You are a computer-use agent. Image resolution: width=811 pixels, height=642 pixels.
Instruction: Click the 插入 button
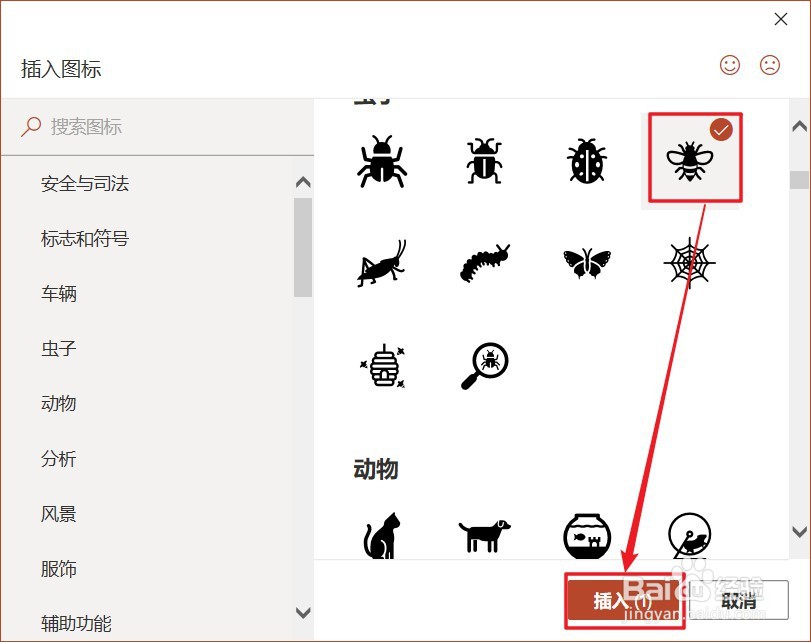click(x=624, y=601)
